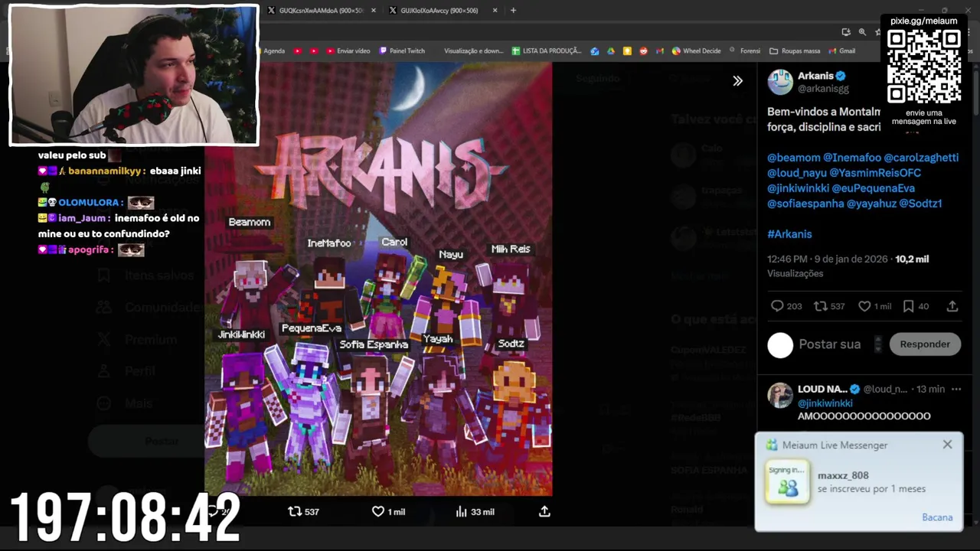Open the Arkanis Minecraft image
This screenshot has height=551, width=980.
pos(378,279)
